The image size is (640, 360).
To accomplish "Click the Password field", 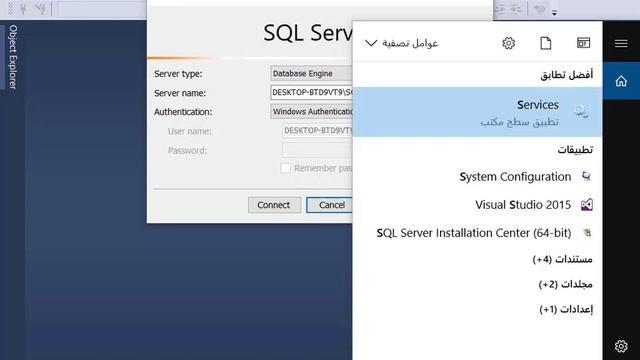I will [x=317, y=150].
